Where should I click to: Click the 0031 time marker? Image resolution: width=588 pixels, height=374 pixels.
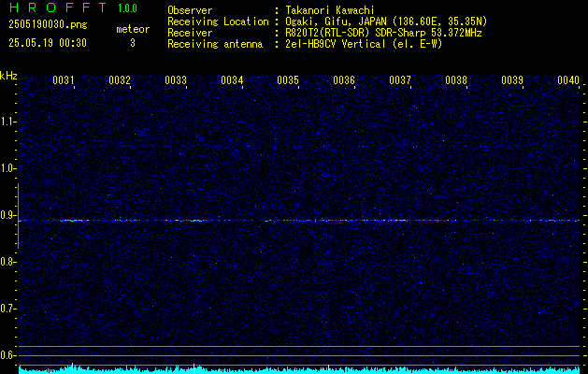click(x=63, y=79)
